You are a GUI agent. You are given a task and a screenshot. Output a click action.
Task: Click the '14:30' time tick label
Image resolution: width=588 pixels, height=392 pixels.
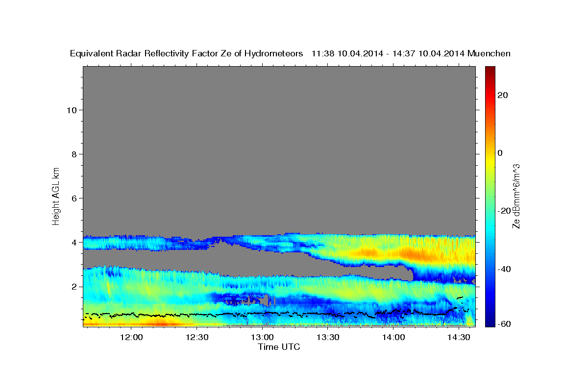459,337
